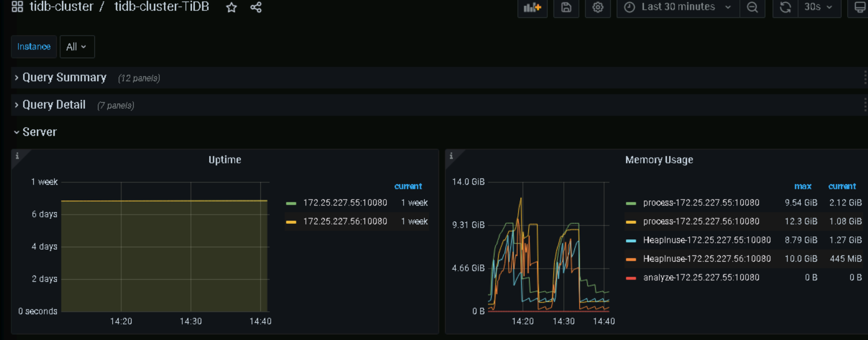Sort Memory Usage legend by max column
This screenshot has width=868, height=340.
[802, 186]
